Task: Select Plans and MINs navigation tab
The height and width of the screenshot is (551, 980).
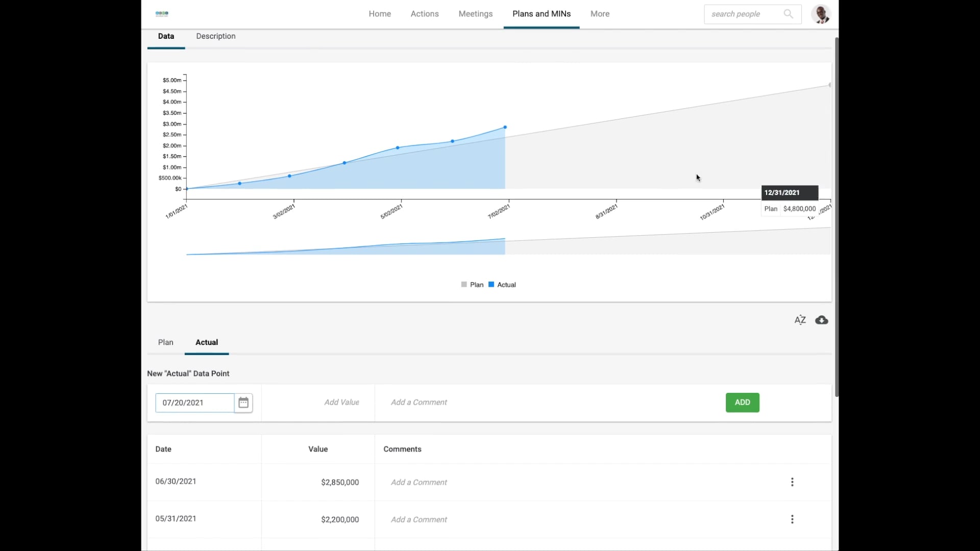Action: click(x=542, y=14)
